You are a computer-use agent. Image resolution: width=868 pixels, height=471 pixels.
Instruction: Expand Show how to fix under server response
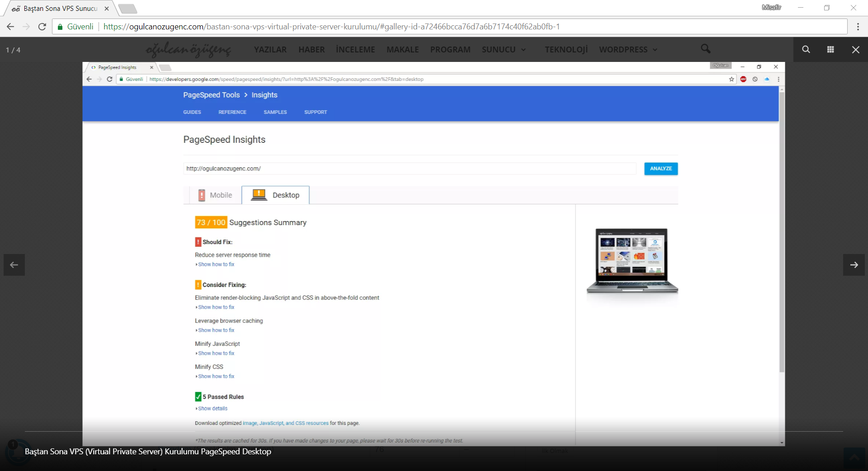click(216, 264)
